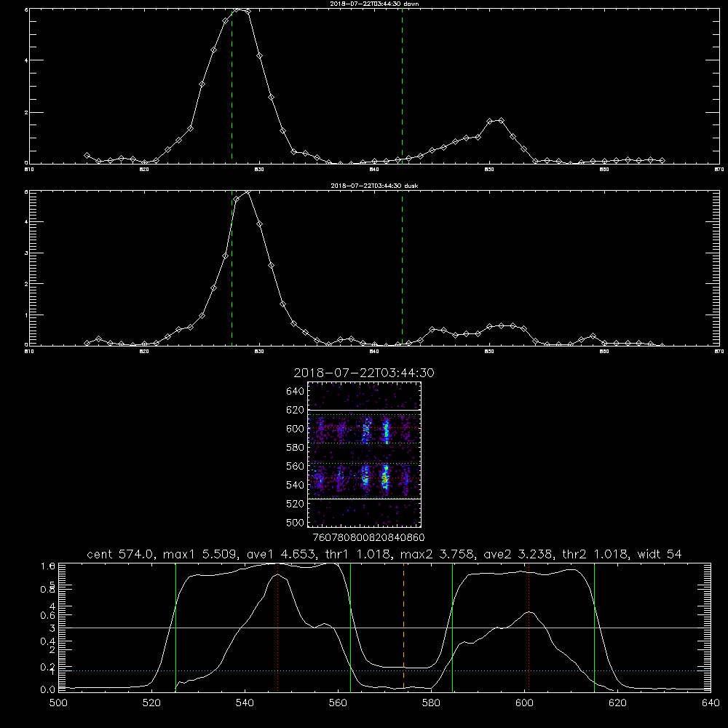
Task: Click the '500' label on bottom plot x-axis
Action: 58,703
